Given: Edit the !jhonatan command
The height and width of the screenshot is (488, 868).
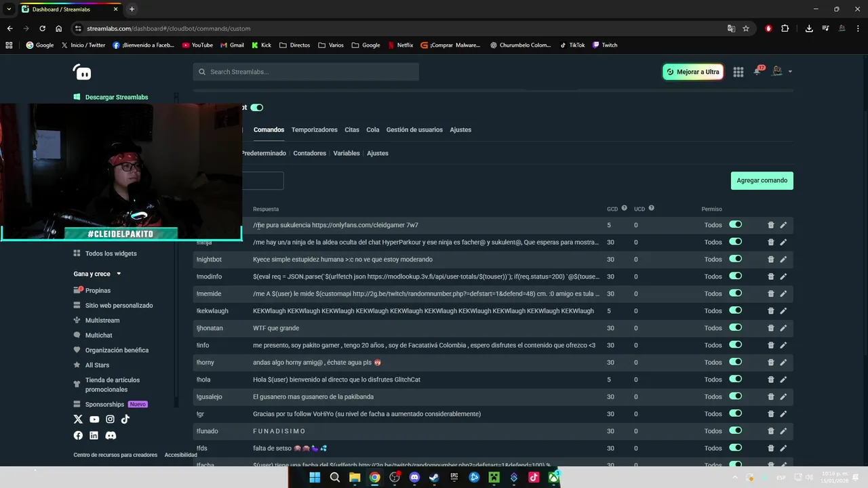Looking at the screenshot, I should pos(783,328).
